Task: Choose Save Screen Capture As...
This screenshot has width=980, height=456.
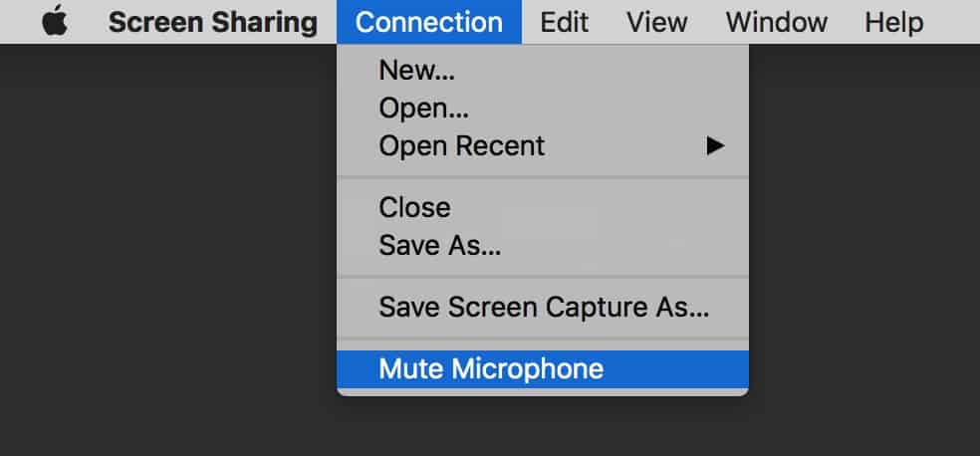Action: click(543, 307)
